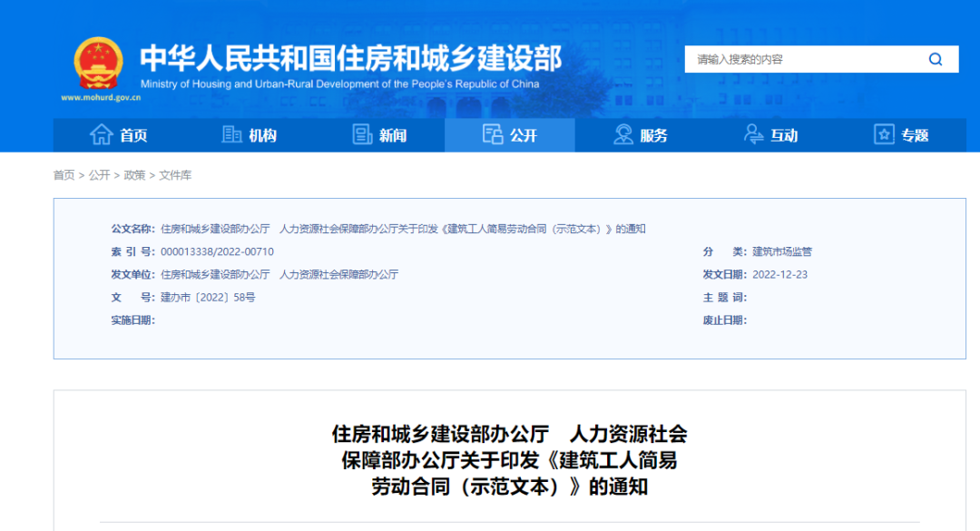Viewport: 980px width, 531px height.
Task: Click the 服务 services icon
Action: (623, 134)
